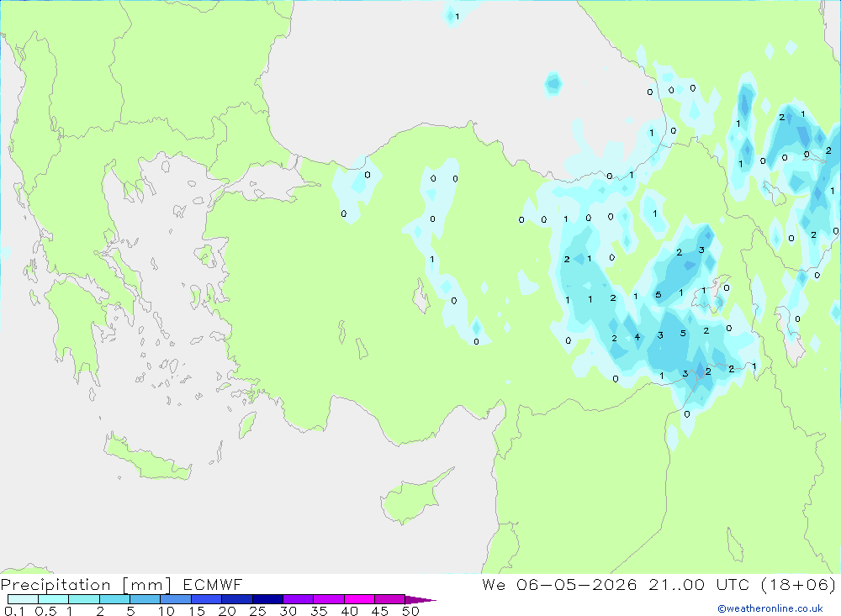Click the '35' legend scale label
The width and height of the screenshot is (841, 616).
point(319,611)
